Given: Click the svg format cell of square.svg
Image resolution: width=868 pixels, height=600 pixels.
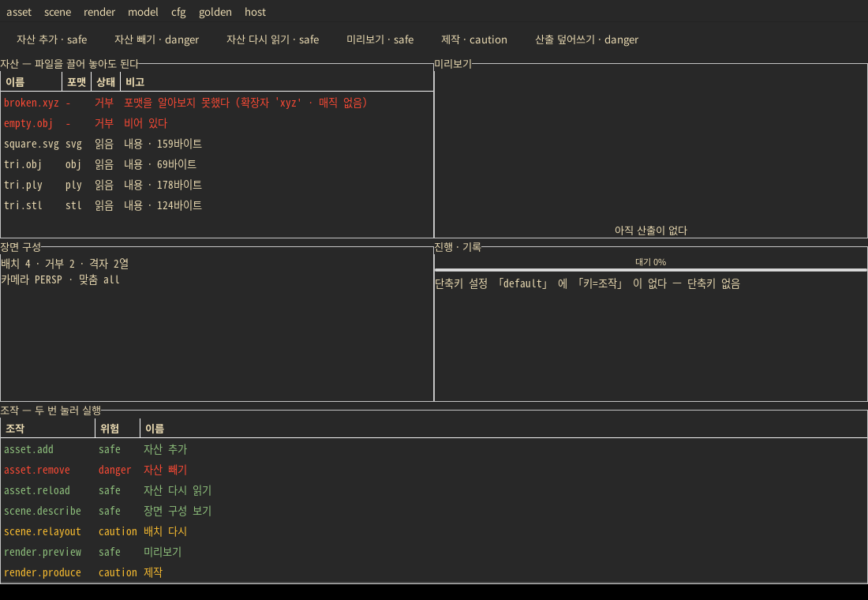Looking at the screenshot, I should click(x=73, y=144).
